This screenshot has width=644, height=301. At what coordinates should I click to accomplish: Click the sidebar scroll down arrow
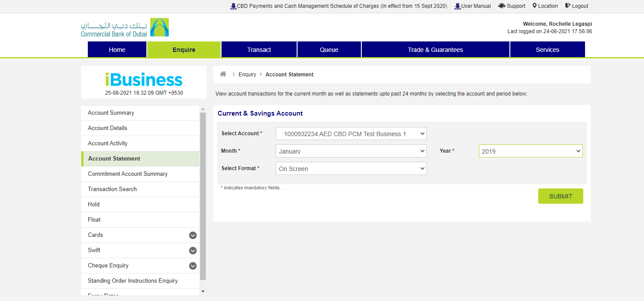(203, 291)
